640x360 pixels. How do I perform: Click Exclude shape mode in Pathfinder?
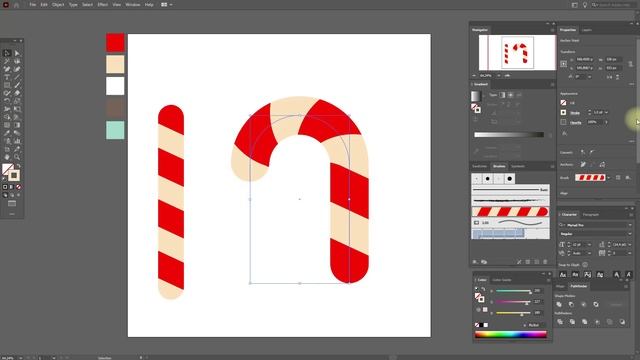(x=596, y=304)
